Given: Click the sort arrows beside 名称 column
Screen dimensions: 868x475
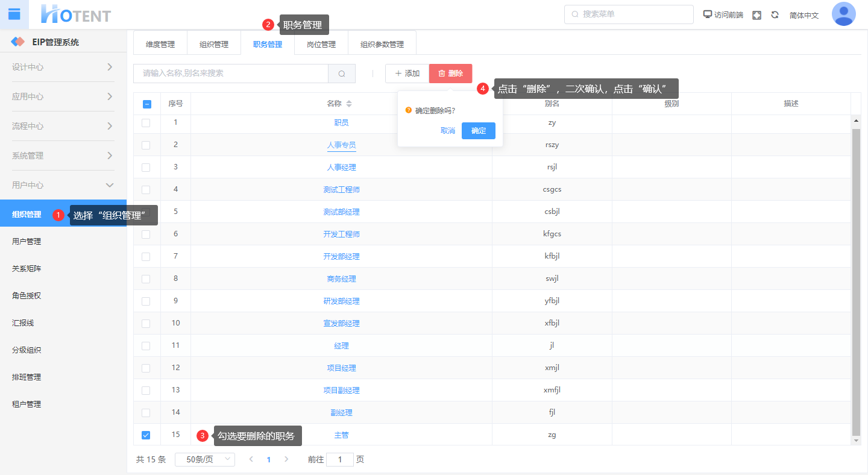Looking at the screenshot, I should [x=348, y=104].
